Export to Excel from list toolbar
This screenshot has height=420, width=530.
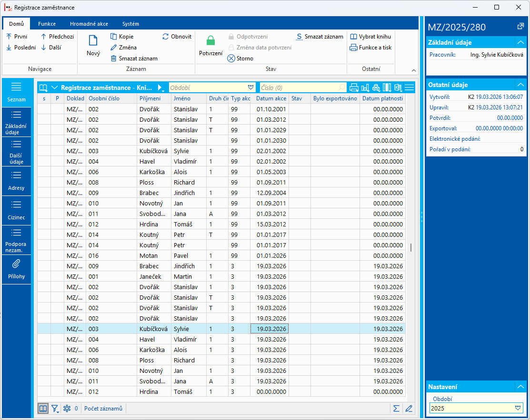point(398,88)
